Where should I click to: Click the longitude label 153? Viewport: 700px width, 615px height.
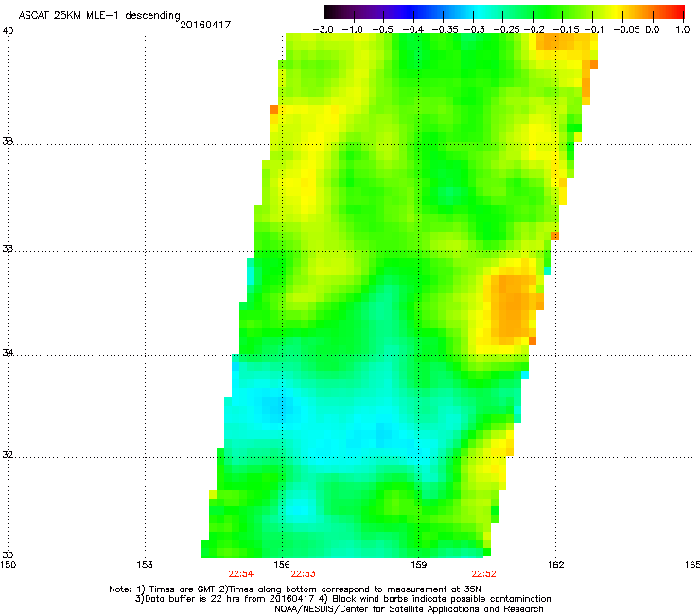click(x=145, y=565)
